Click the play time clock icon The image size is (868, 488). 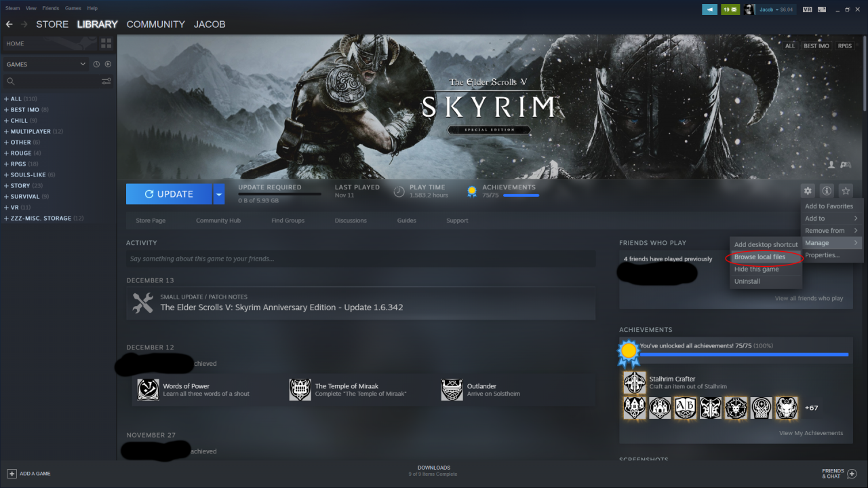click(x=399, y=191)
